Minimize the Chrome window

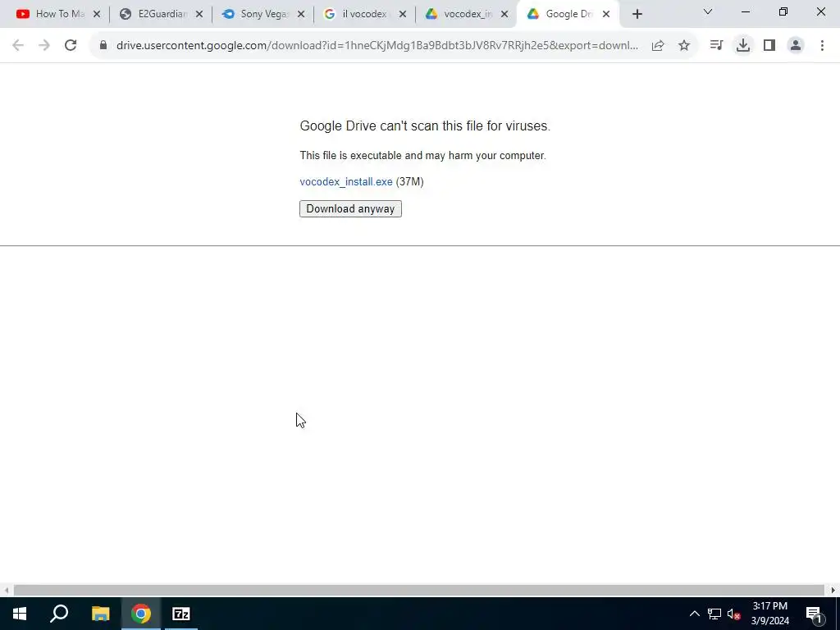[x=745, y=11]
